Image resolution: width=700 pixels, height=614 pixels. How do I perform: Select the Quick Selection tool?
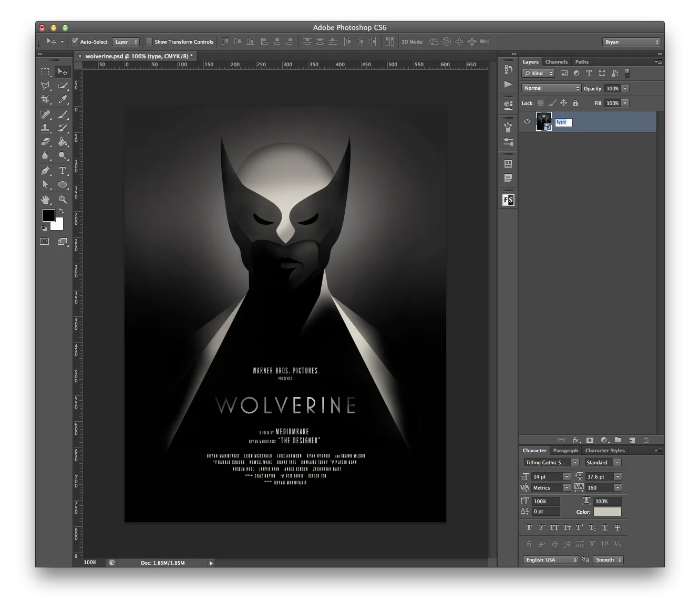click(63, 86)
